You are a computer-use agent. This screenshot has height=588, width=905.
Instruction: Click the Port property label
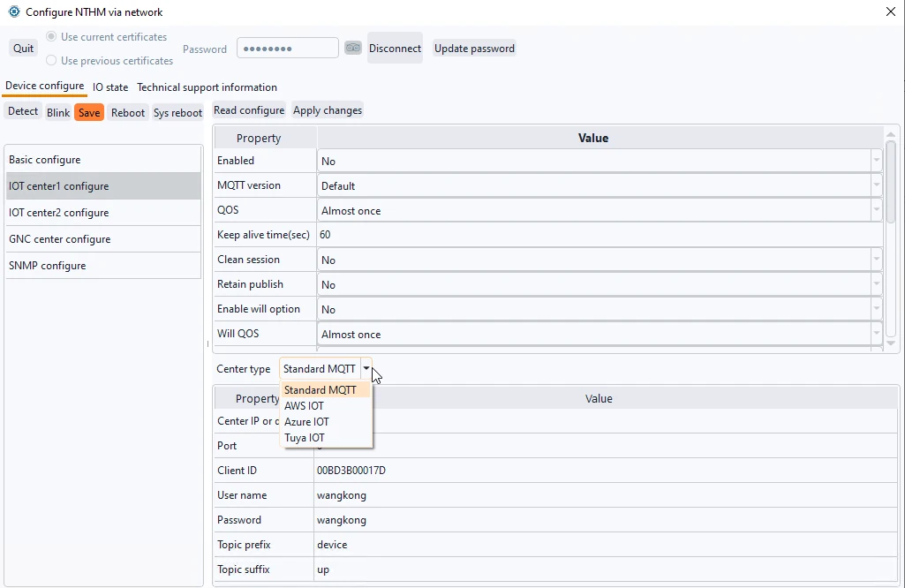tap(227, 446)
